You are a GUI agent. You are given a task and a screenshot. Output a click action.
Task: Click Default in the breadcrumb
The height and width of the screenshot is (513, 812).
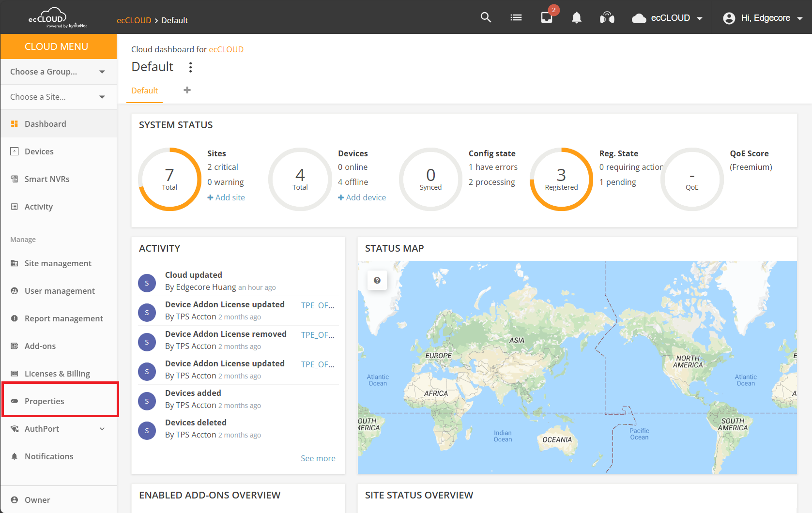tap(174, 20)
